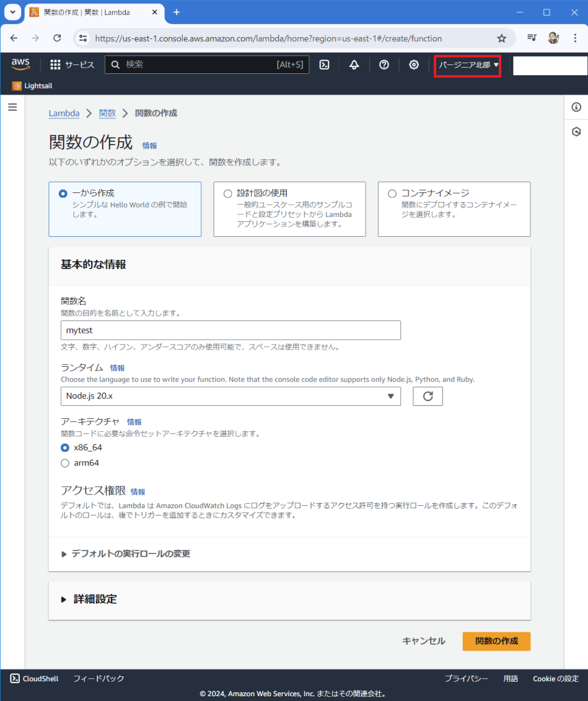588x701 pixels.
Task: Click the orange 関数の作成 button
Action: click(496, 641)
